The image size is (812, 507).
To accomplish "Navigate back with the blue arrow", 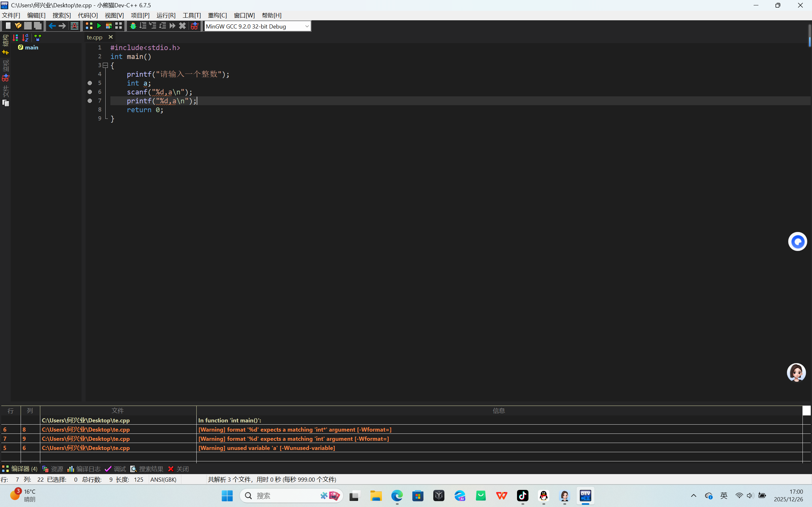I will click(52, 26).
